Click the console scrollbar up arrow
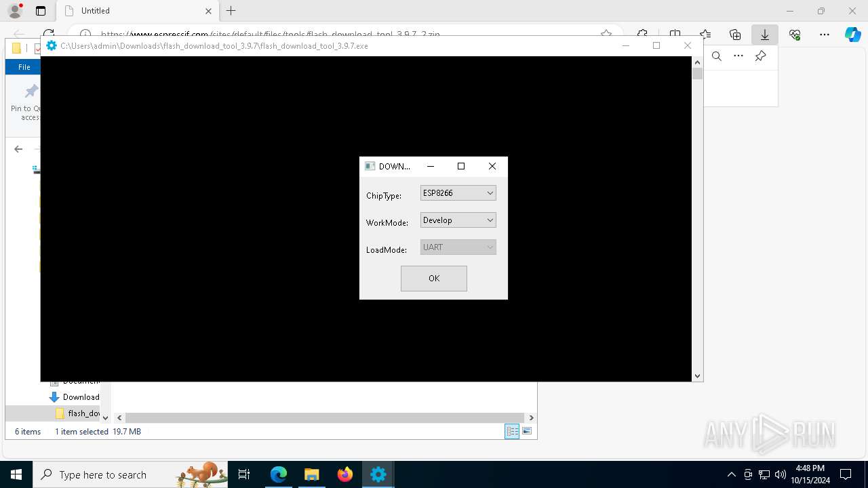The image size is (868, 488). [697, 62]
